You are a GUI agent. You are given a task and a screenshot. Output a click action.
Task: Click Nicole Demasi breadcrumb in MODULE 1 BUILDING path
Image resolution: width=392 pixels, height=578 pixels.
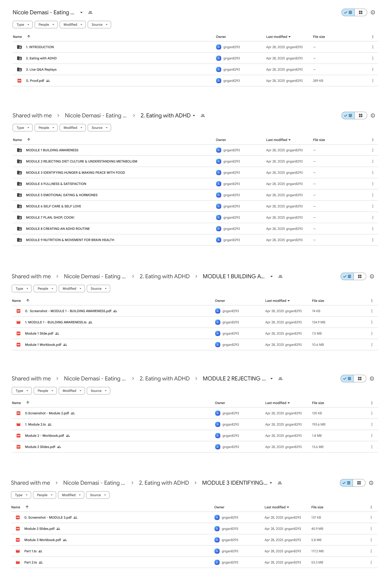pyautogui.click(x=94, y=276)
